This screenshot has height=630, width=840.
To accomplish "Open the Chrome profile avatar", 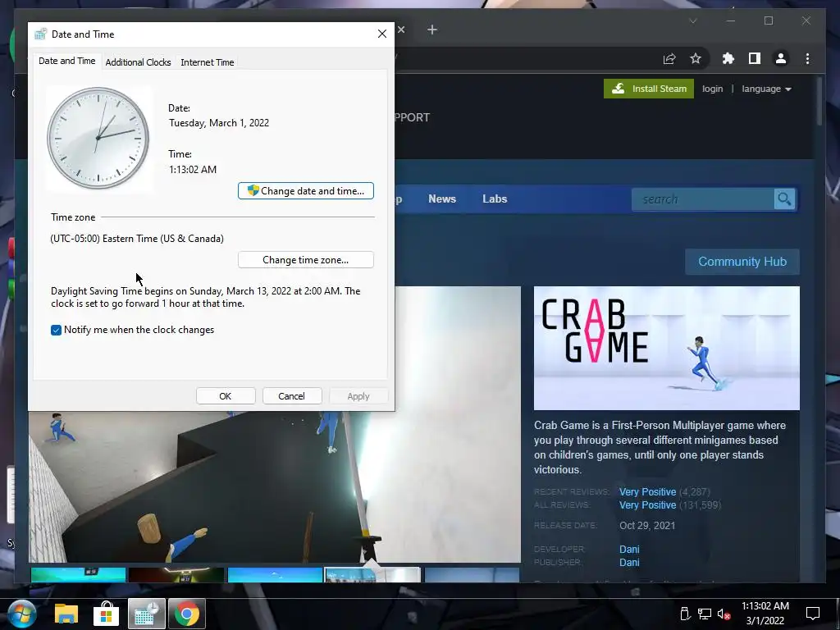I will click(781, 58).
